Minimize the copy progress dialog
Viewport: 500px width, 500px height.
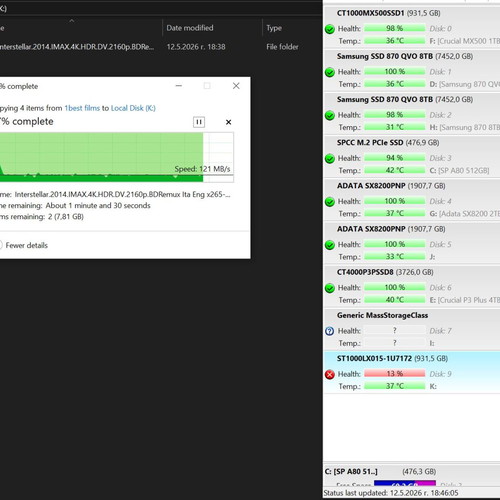pos(179,86)
